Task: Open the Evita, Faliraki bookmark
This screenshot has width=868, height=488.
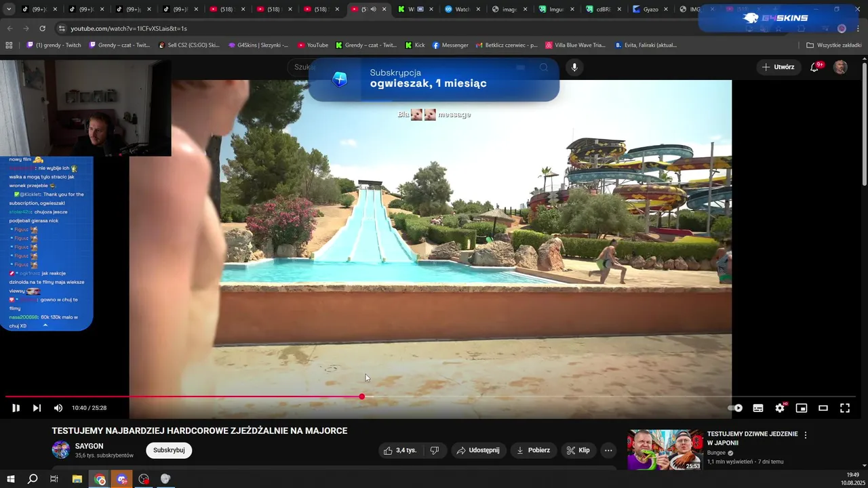Action: pos(646,45)
